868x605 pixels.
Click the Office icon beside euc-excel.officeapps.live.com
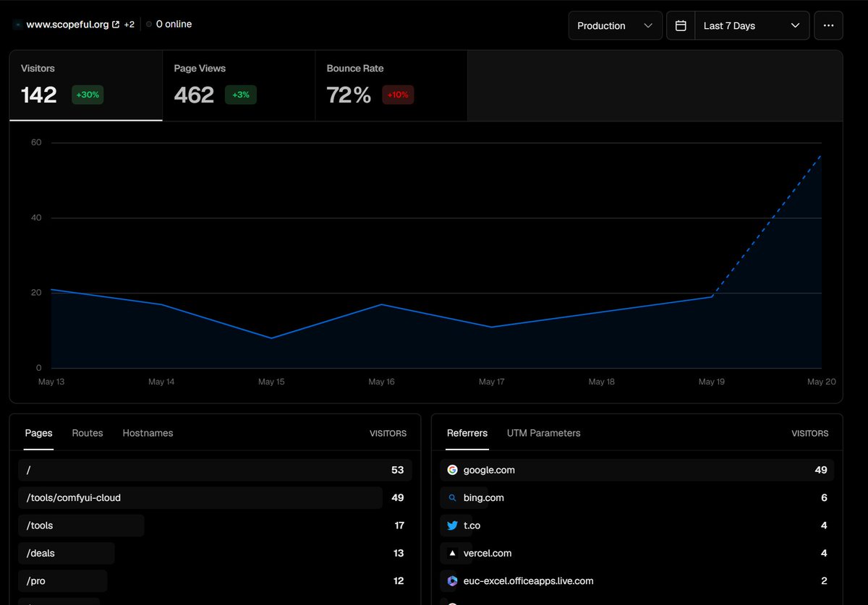[452, 580]
